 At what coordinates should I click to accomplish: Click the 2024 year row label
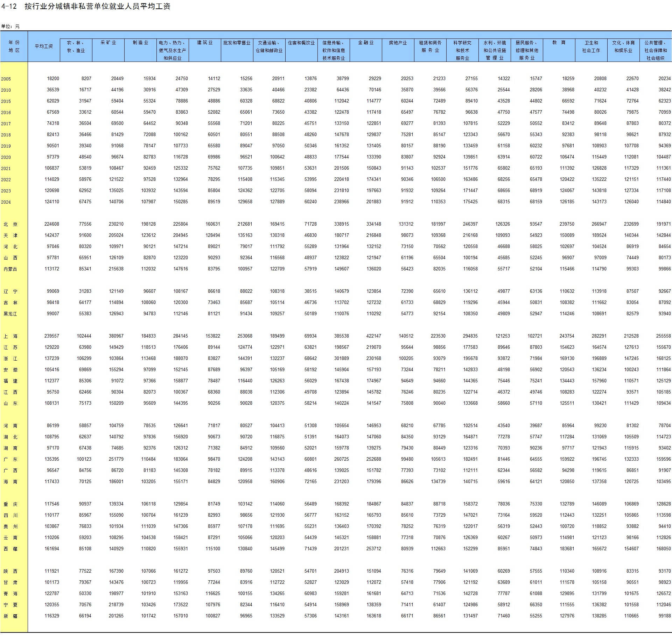click(x=6, y=202)
